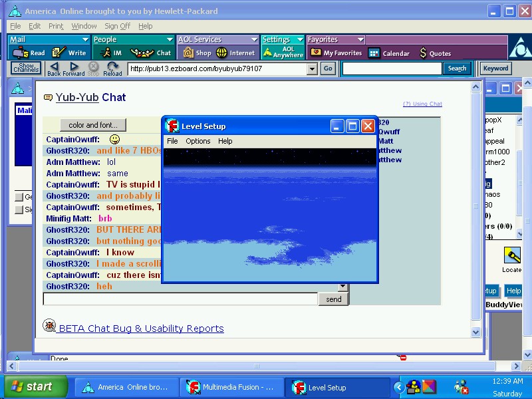Click the Shop icon in AOL Services
This screenshot has width=532, height=399.
point(188,53)
